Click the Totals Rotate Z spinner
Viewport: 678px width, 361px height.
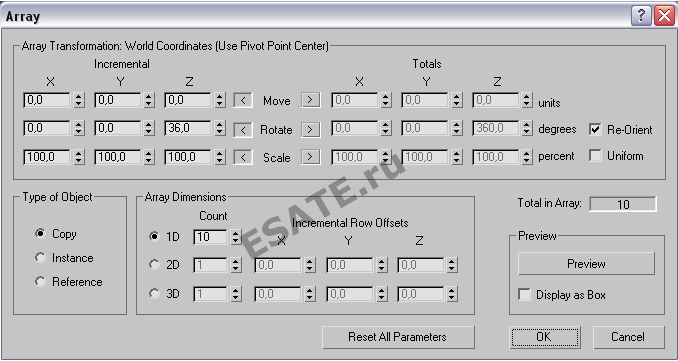point(527,129)
